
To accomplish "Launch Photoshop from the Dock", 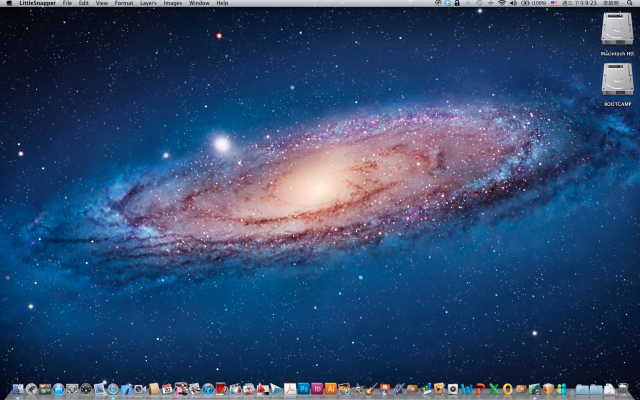I will (x=303, y=389).
